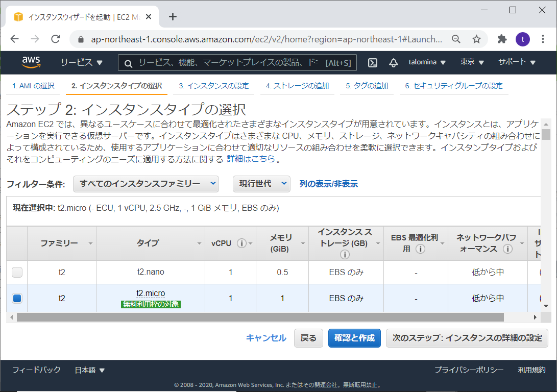Click the horizontal scrollbar thumb of table

point(260,317)
